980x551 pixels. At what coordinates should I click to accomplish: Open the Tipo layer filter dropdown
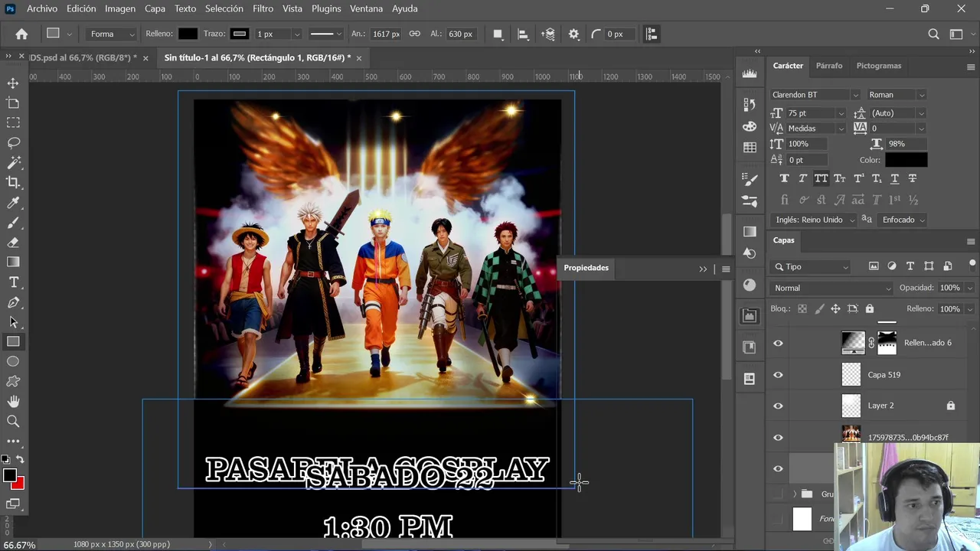(811, 267)
